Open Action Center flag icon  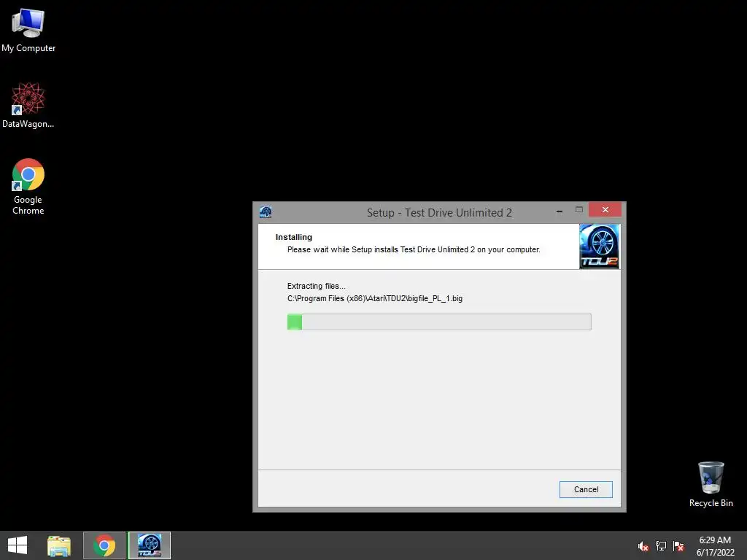[x=678, y=545]
